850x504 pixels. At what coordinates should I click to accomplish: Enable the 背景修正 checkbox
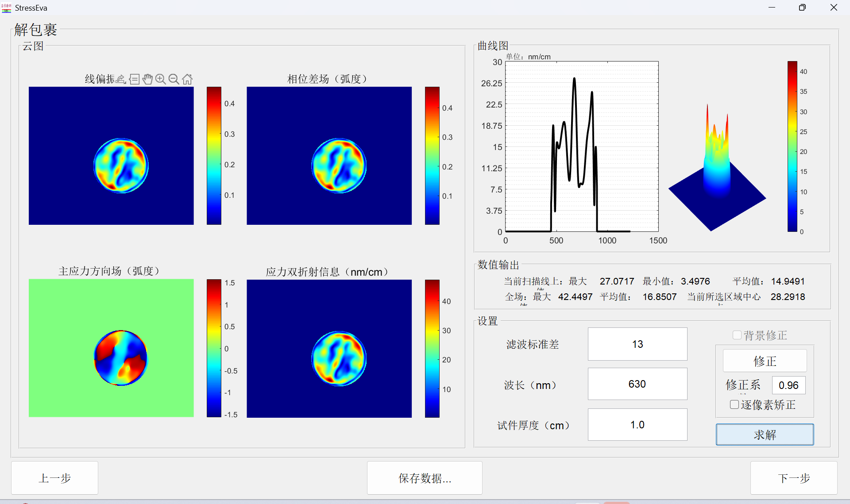tap(737, 335)
